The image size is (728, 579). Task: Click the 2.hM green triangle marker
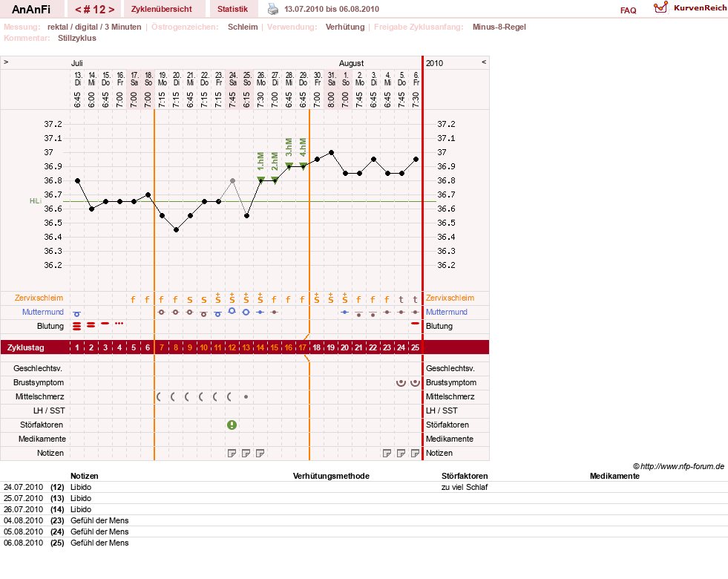pos(275,180)
